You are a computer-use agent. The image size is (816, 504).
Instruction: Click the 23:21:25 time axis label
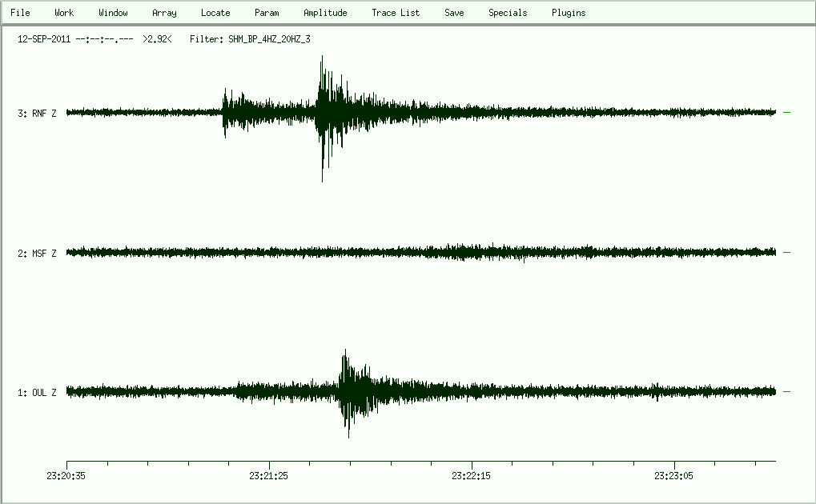[270, 475]
